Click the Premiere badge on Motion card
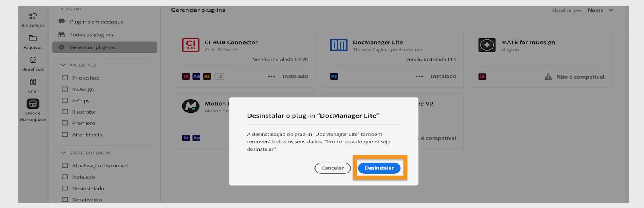Image resolution: width=644 pixels, height=208 pixels. point(186,138)
